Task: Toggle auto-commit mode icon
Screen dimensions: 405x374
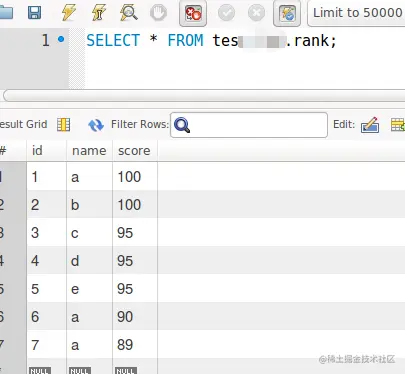Action: coord(287,13)
